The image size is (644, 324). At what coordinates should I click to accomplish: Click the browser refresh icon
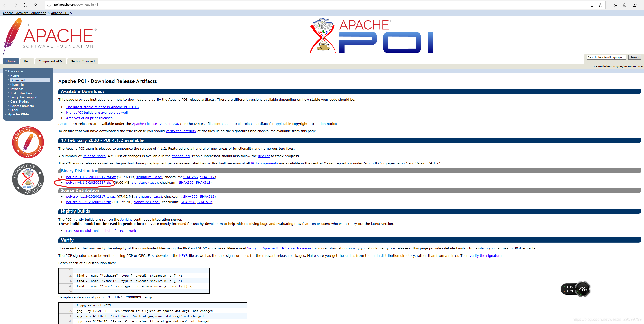pyautogui.click(x=25, y=5)
